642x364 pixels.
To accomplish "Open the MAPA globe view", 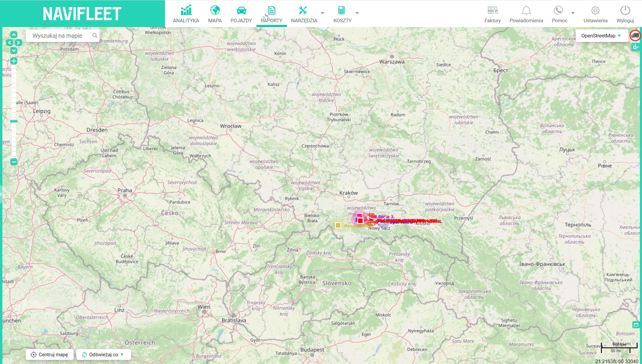I will [x=215, y=14].
